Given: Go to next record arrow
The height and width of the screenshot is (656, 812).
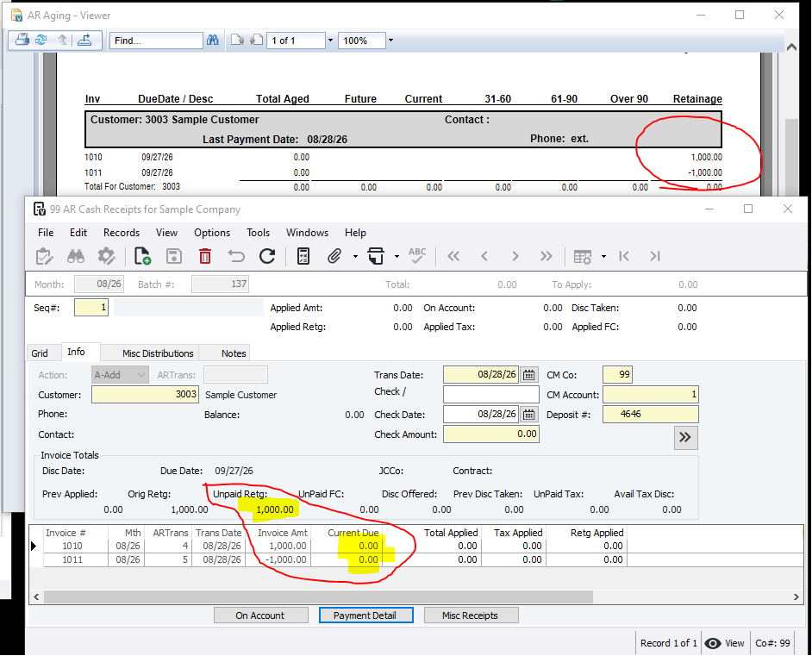Looking at the screenshot, I should [515, 256].
